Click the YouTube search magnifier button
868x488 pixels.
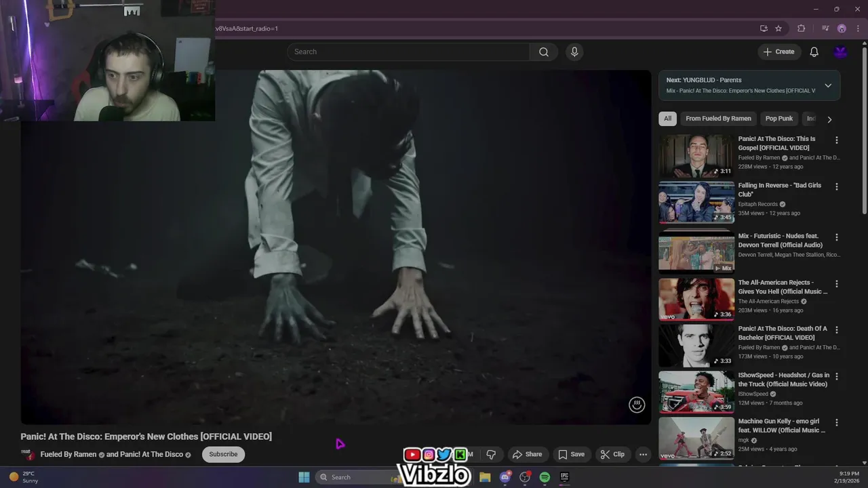coord(544,52)
